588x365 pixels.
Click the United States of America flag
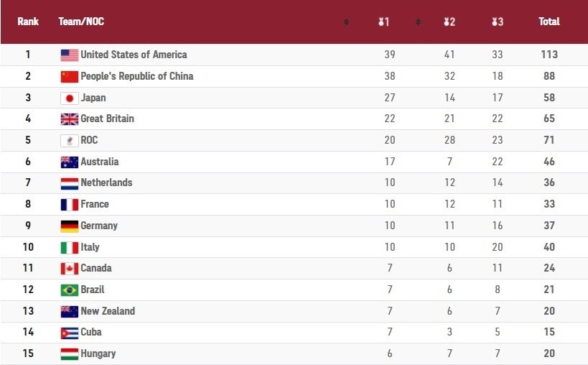(69, 55)
